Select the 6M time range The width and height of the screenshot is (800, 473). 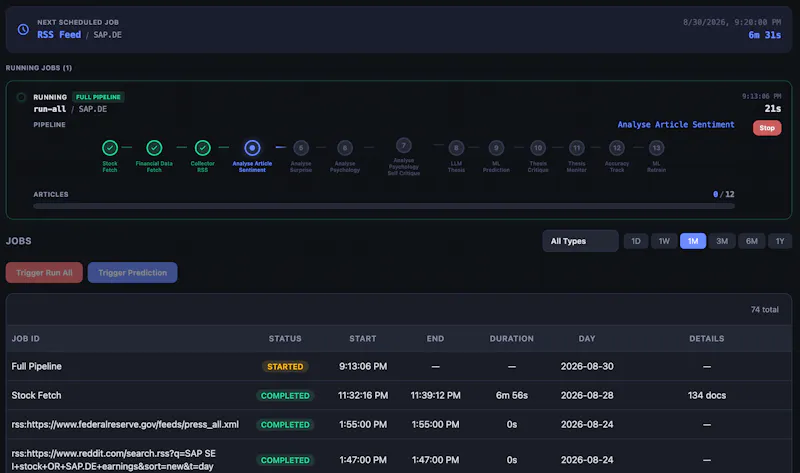pos(752,241)
